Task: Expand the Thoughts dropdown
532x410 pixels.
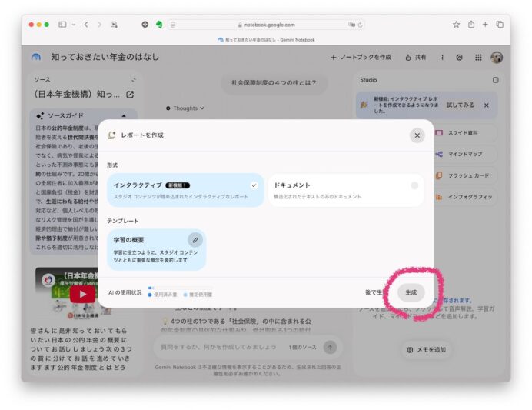Action: (x=185, y=108)
